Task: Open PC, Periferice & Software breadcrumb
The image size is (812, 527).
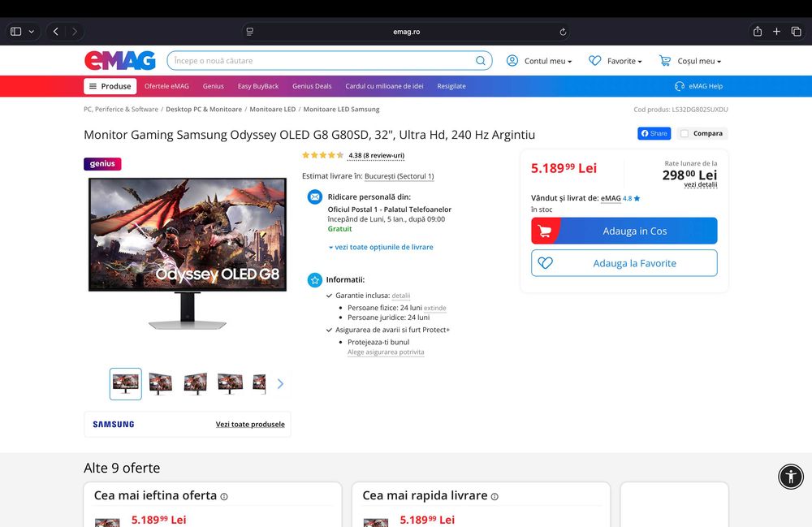Action: (121, 110)
